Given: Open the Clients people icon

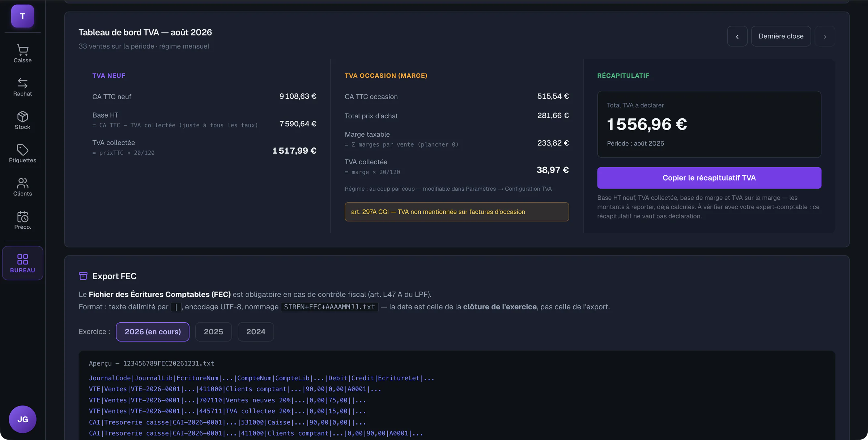Looking at the screenshot, I should pyautogui.click(x=22, y=183).
